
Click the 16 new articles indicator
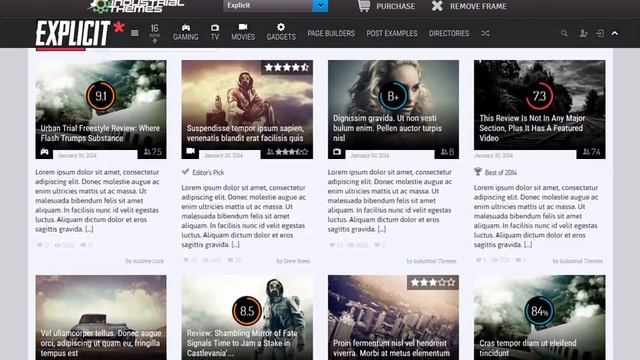154,33
